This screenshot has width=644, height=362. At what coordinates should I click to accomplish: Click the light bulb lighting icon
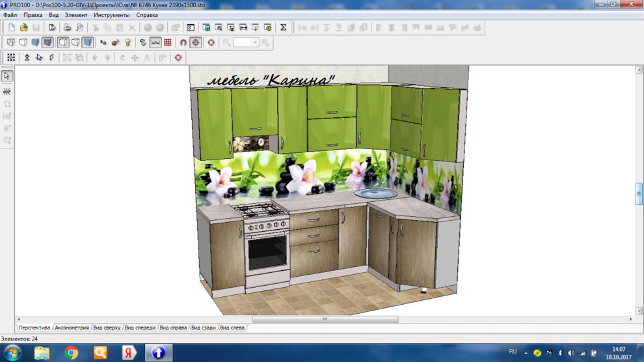click(x=127, y=42)
